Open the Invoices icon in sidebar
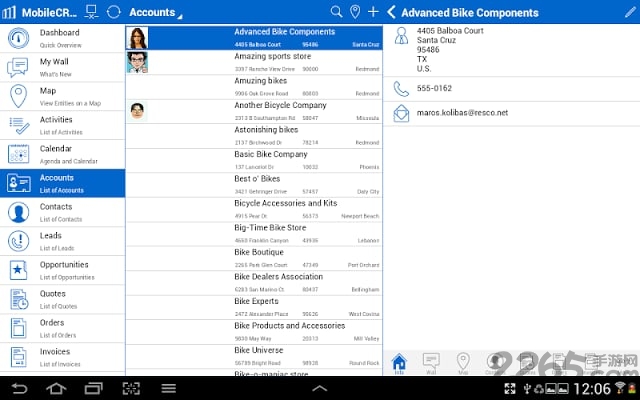 pyautogui.click(x=18, y=357)
